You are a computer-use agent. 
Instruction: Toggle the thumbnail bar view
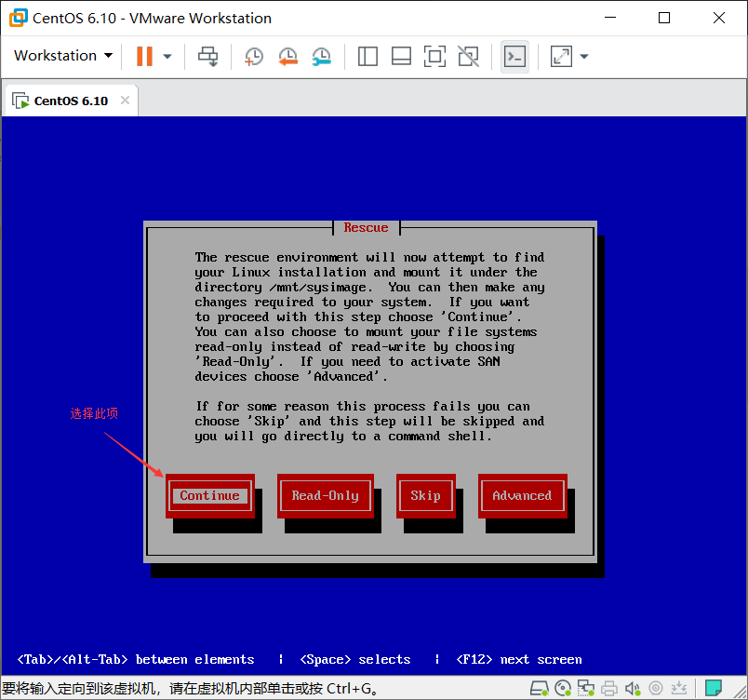(x=401, y=56)
